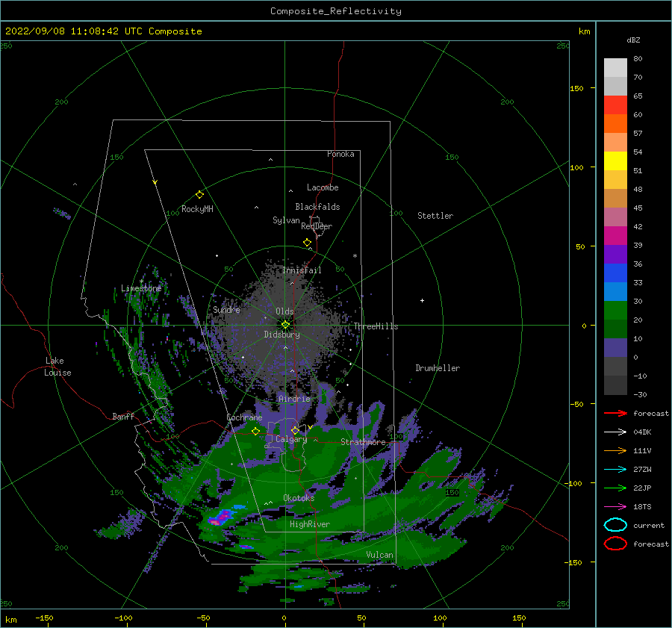Click the Sylvan label
Screen dimensions: 672x628
click(286, 220)
